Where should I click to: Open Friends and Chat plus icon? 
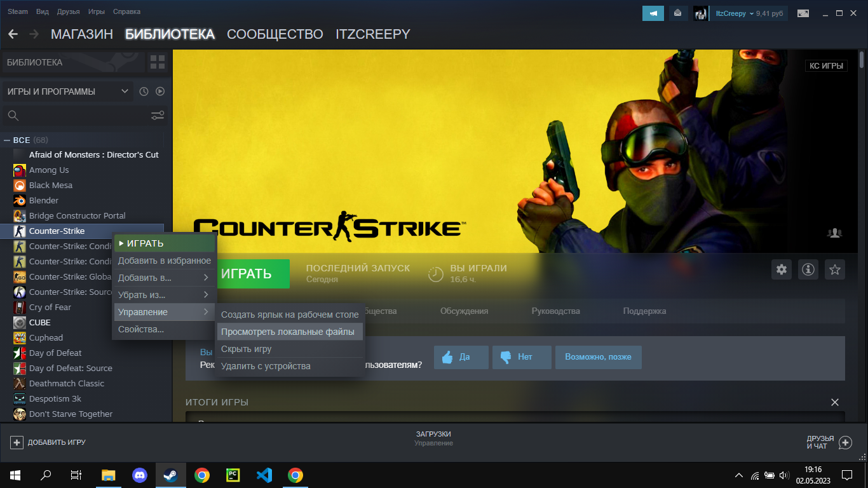(x=845, y=442)
